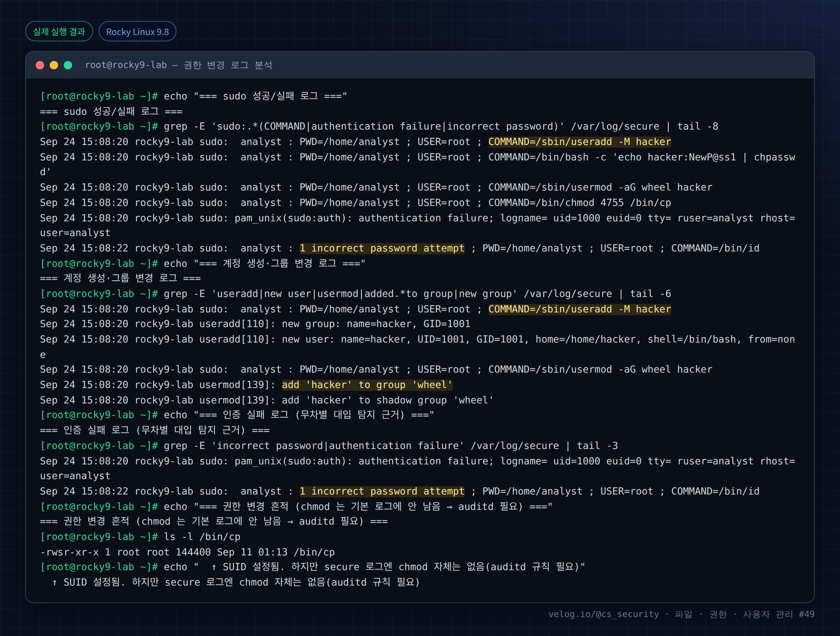Click the log line 'new group: name=hacker, GID=1001'

coord(255,324)
